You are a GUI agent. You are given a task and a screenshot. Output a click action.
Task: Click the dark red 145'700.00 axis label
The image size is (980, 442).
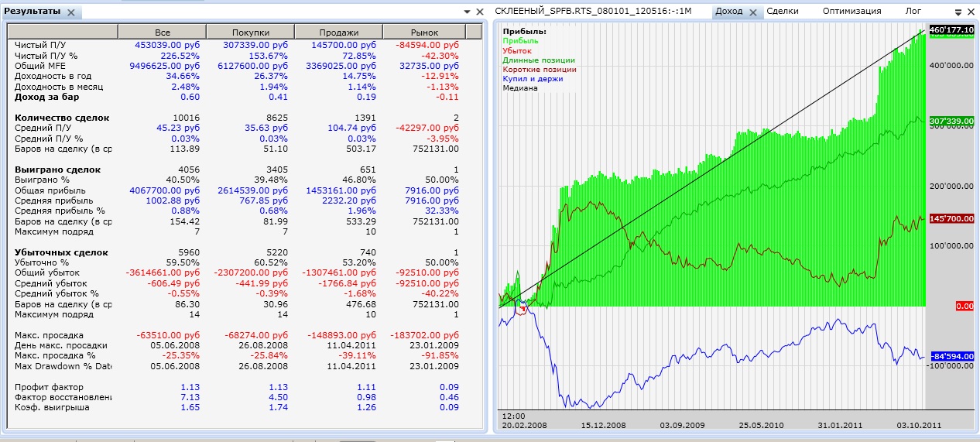(x=951, y=220)
